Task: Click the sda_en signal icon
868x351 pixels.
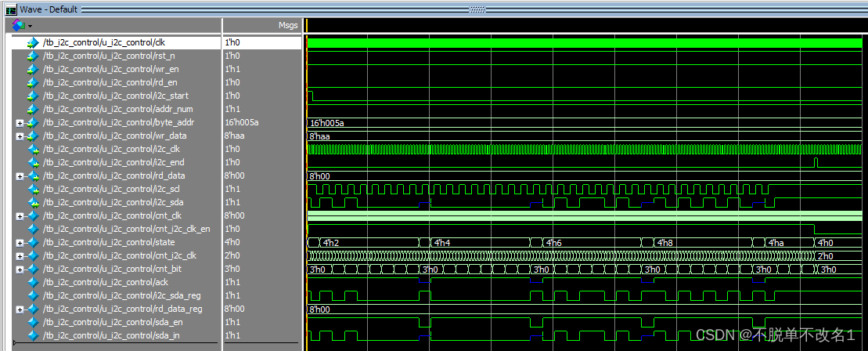Action: click(x=33, y=321)
